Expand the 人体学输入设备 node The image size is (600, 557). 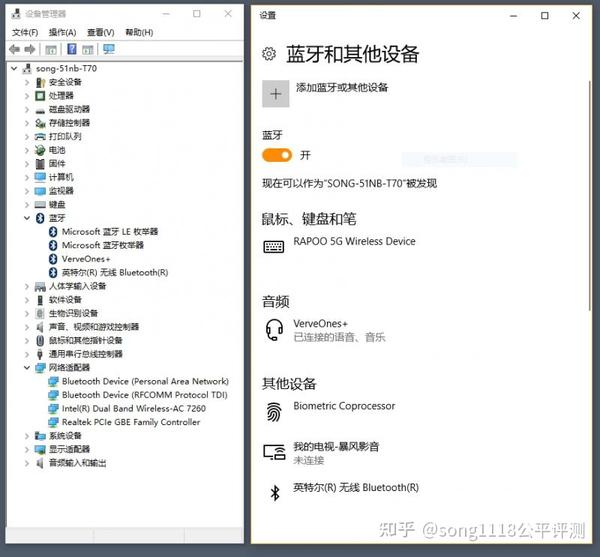click(27, 286)
